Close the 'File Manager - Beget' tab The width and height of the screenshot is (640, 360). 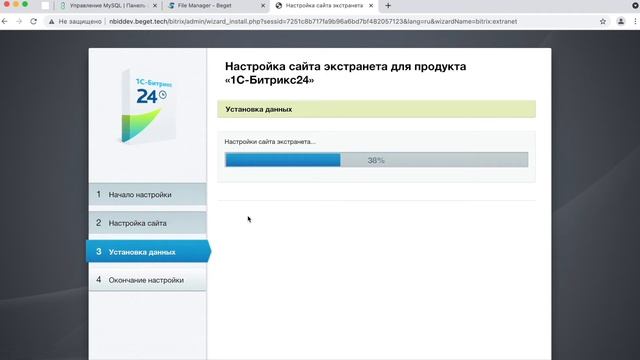263,6
